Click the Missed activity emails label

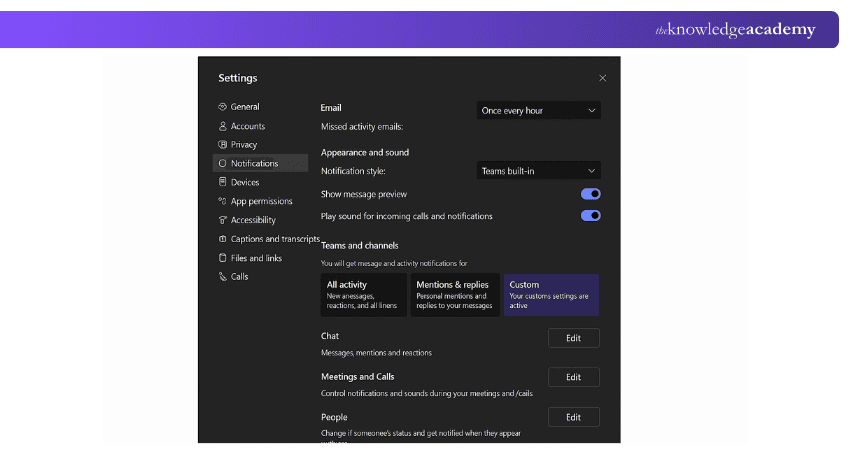click(362, 127)
